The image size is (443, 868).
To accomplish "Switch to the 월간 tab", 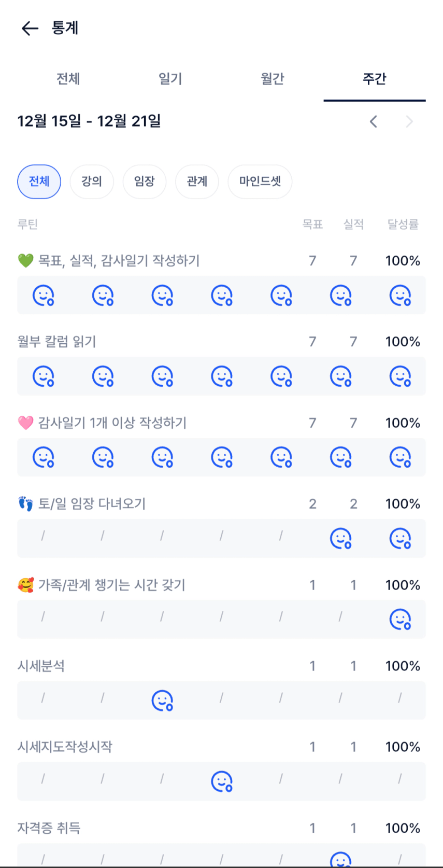I will tap(272, 79).
